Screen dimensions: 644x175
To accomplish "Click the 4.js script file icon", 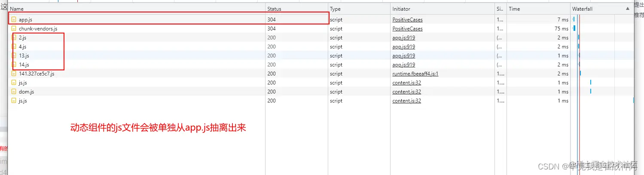I will pos(14,47).
